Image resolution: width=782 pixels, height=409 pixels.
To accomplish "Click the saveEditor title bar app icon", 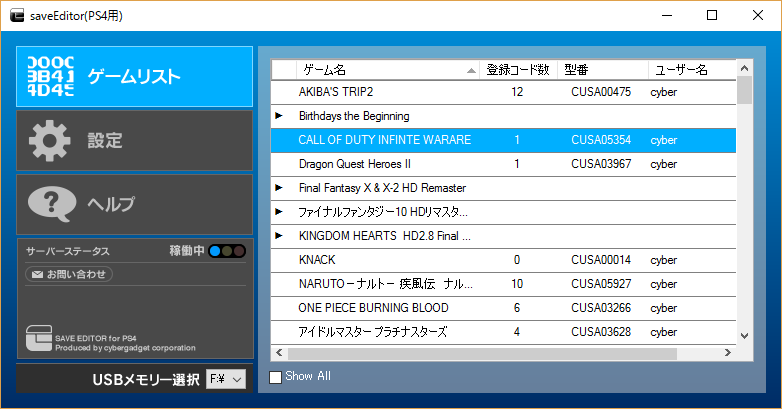I will [x=16, y=16].
